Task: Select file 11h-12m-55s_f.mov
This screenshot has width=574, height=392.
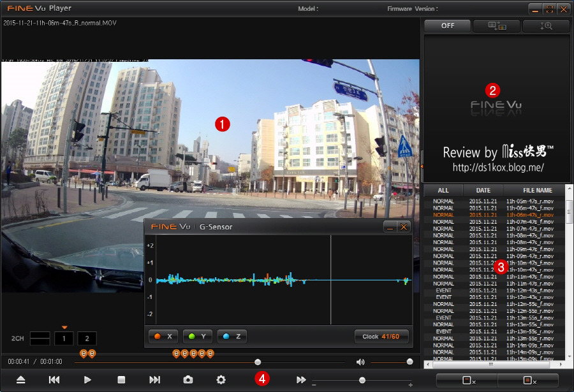Action: [x=494, y=304]
